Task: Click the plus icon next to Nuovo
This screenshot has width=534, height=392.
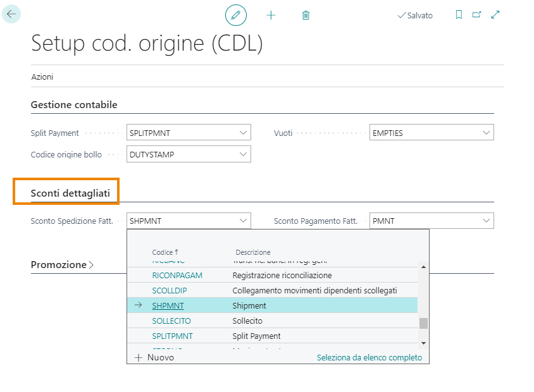Action: tap(139, 357)
